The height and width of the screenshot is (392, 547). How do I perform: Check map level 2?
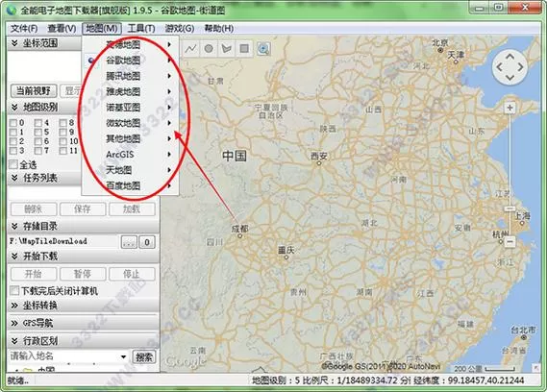13,141
